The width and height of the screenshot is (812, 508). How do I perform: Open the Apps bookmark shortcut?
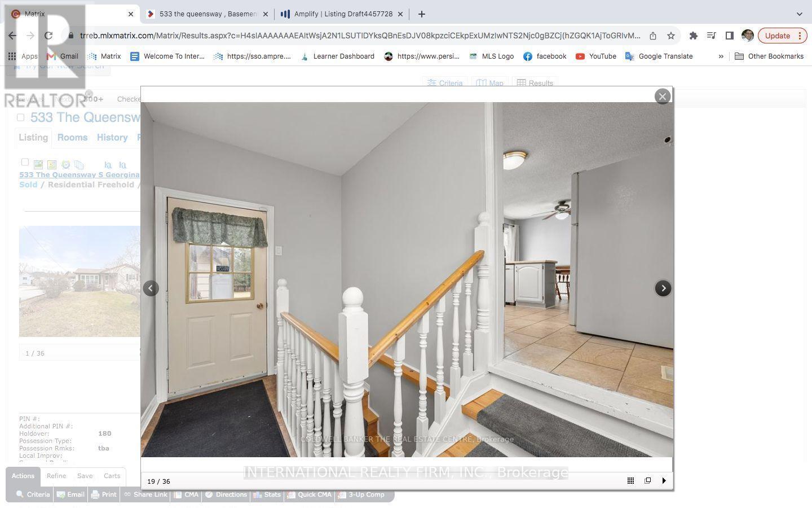tap(23, 56)
